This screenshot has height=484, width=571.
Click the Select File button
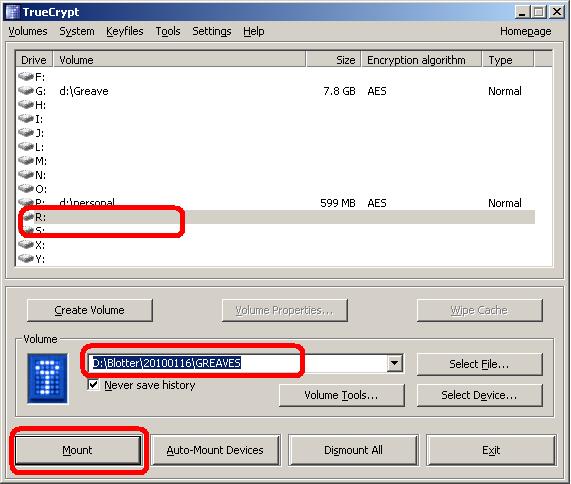(479, 364)
